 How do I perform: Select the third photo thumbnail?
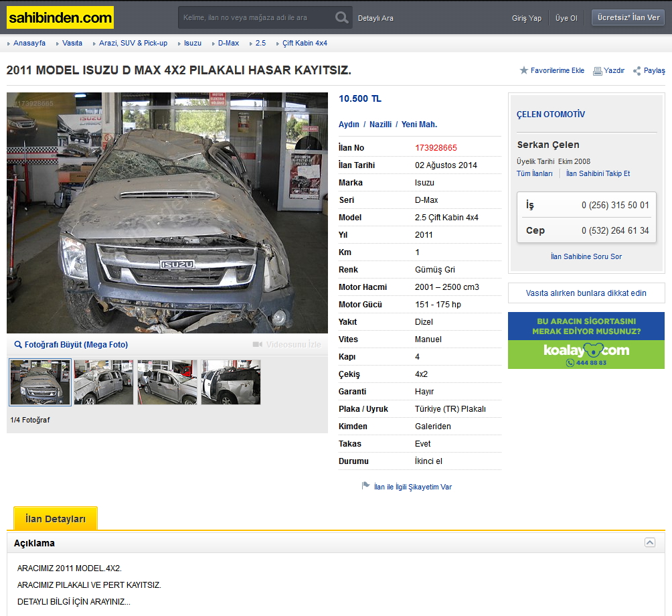[167, 382]
